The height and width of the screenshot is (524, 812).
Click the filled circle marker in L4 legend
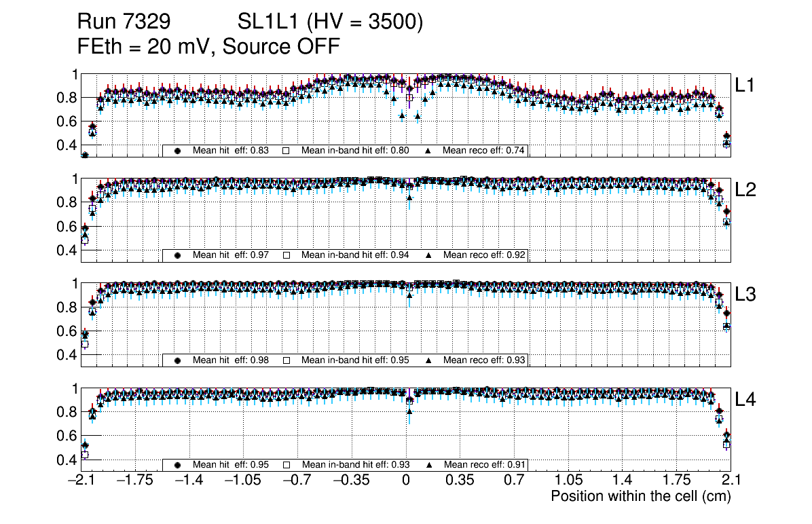pos(179,466)
